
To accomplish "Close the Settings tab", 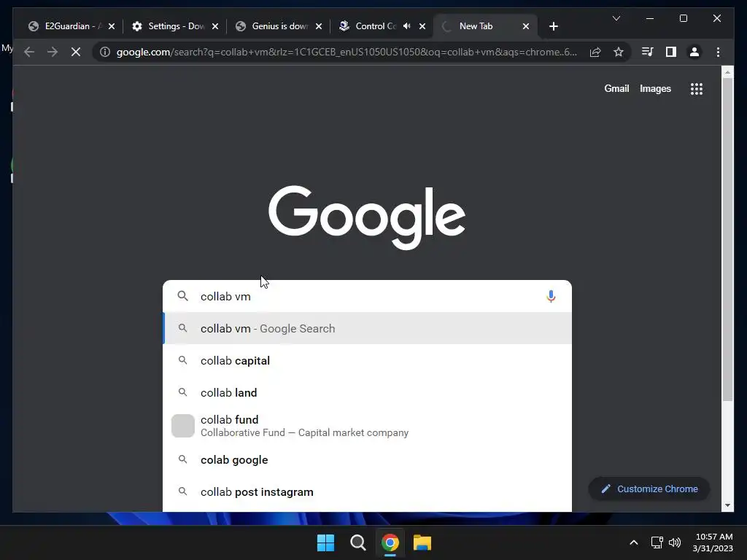I will pyautogui.click(x=215, y=26).
